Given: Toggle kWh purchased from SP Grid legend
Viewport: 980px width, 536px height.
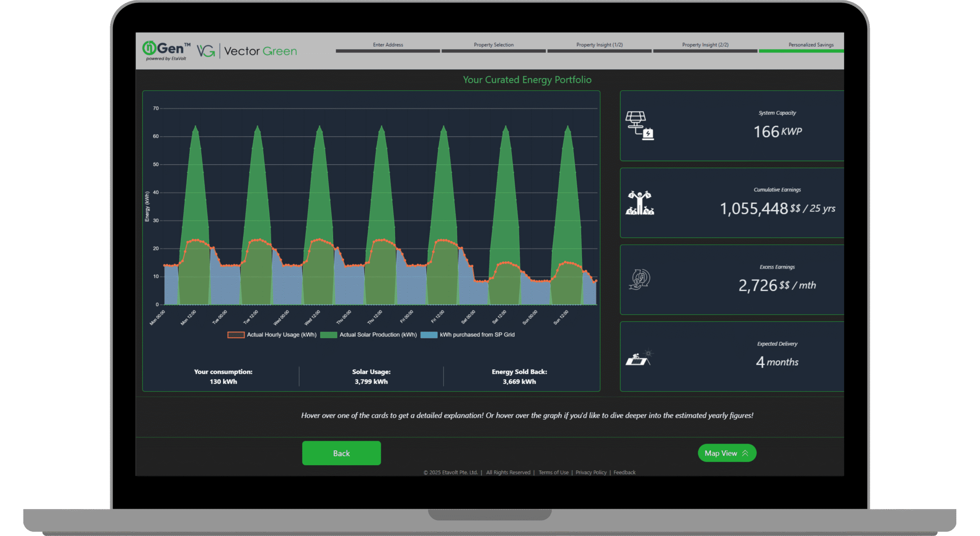Looking at the screenshot, I should (x=468, y=334).
